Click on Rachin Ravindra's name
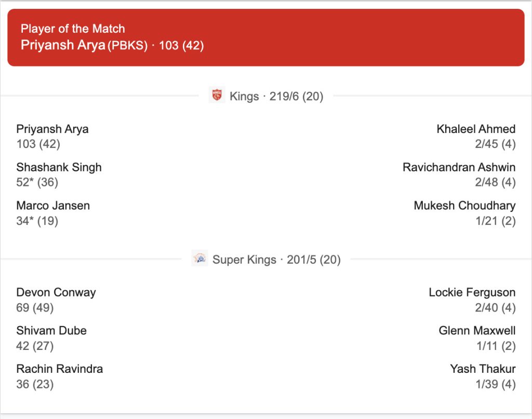Screen dimensions: 532x419 (x=60, y=369)
